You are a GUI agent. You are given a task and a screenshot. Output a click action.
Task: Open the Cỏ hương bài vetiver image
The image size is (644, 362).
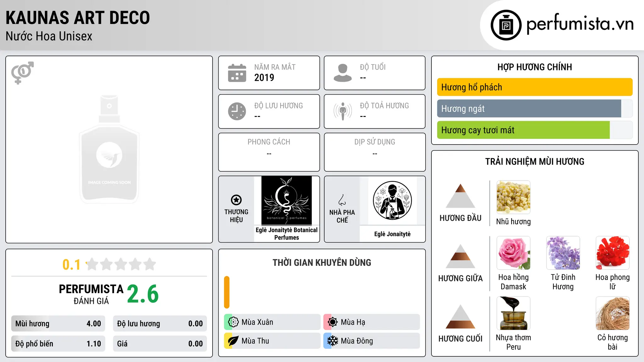click(x=613, y=313)
